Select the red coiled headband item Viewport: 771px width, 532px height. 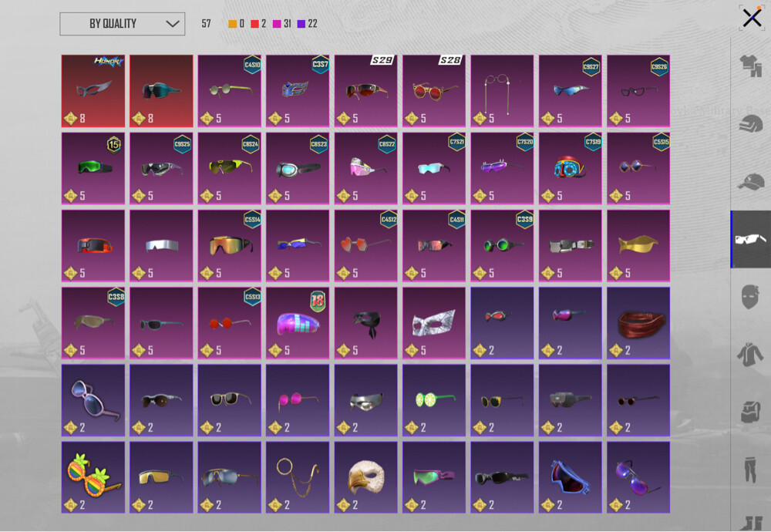click(x=638, y=323)
